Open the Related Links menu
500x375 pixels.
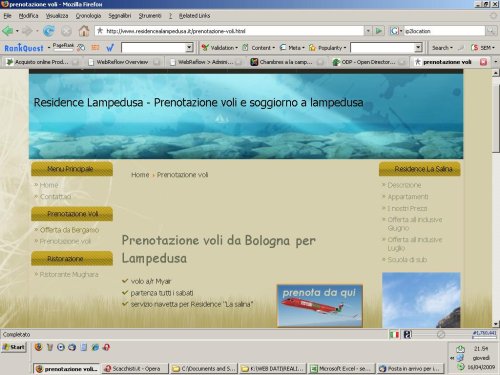[x=194, y=16]
